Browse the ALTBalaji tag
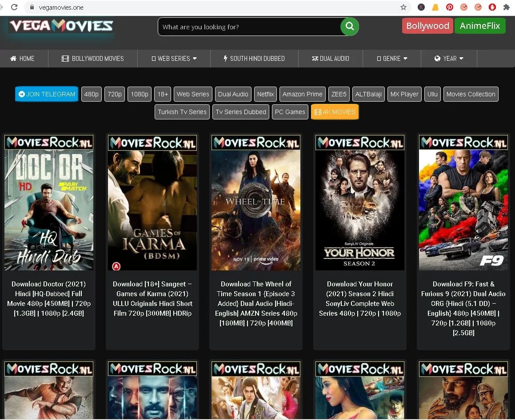This screenshot has height=420, width=515. 368,94
